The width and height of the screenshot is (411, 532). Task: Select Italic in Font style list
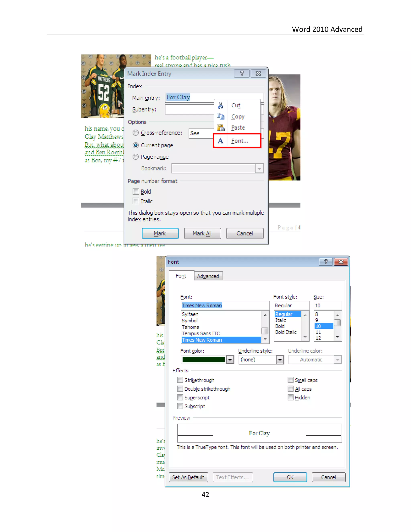288,320
